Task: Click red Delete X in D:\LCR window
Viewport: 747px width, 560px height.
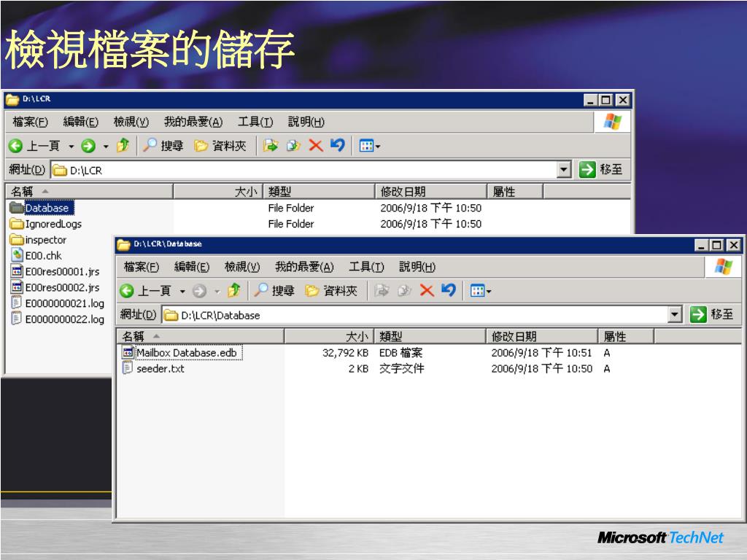Action: click(315, 145)
